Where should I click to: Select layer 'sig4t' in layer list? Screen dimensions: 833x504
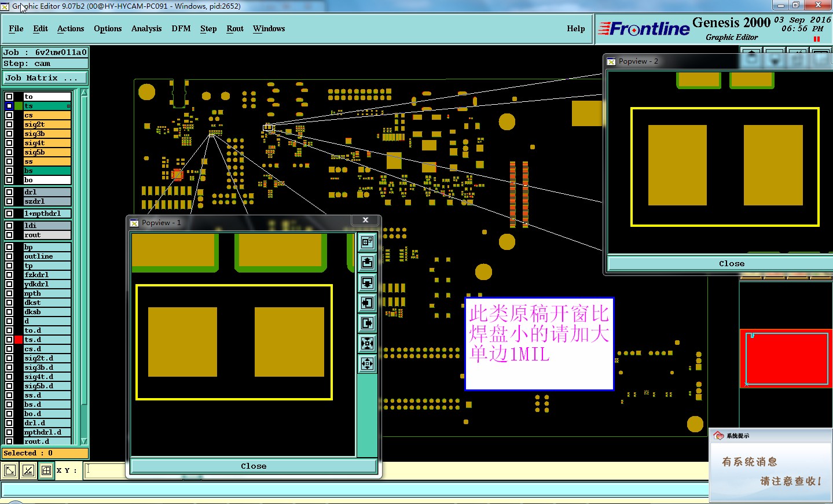[47, 143]
